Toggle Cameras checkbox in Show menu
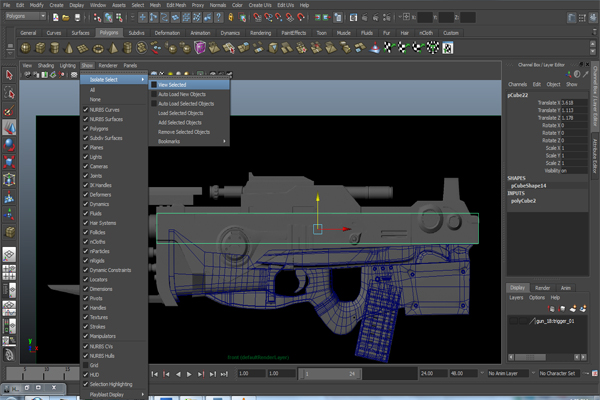 coord(86,166)
